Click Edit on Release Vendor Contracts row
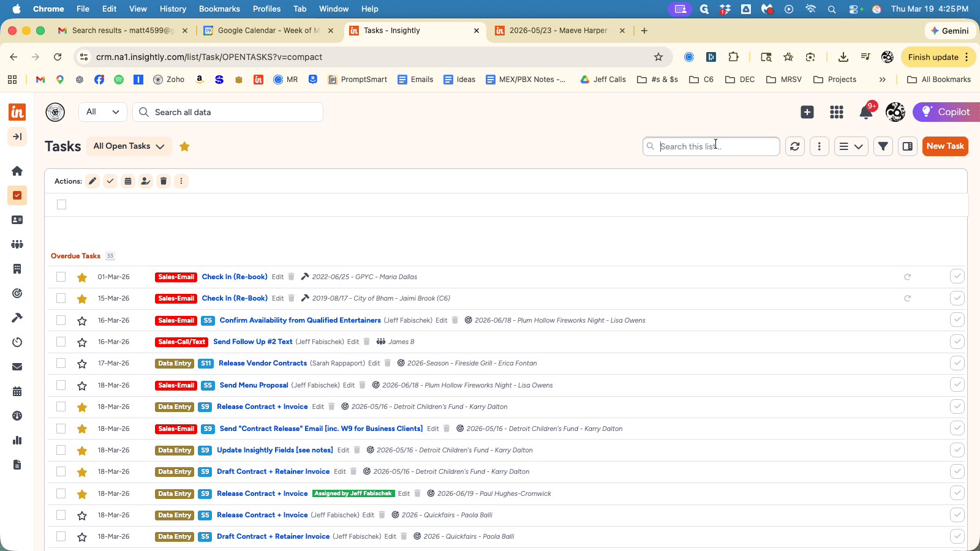This screenshot has height=551, width=980. pos(374,364)
